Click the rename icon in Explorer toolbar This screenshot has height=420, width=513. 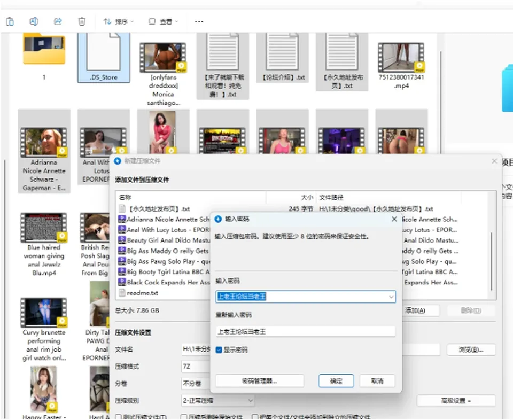[x=34, y=21]
